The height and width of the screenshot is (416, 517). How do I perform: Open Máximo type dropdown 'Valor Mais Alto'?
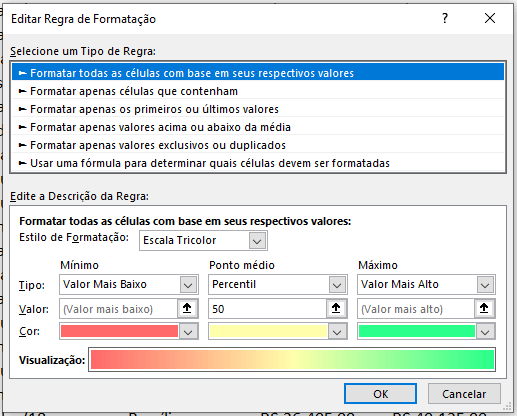(x=485, y=285)
